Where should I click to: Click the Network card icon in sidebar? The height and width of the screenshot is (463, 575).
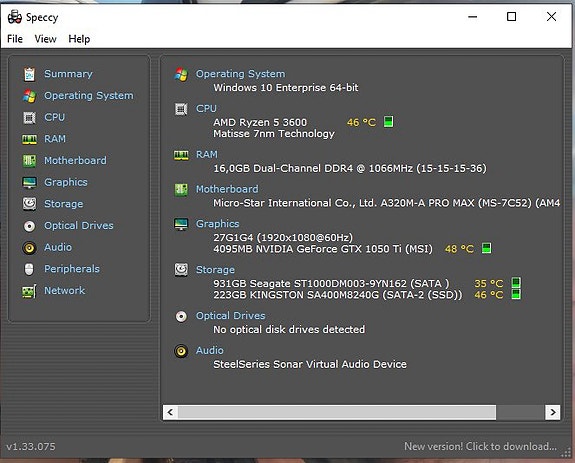point(29,291)
